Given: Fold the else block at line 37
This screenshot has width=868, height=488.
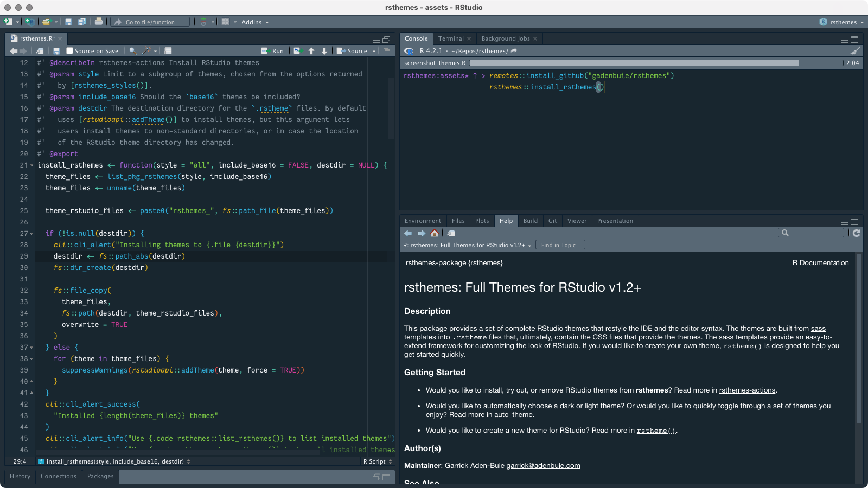Looking at the screenshot, I should tap(31, 348).
